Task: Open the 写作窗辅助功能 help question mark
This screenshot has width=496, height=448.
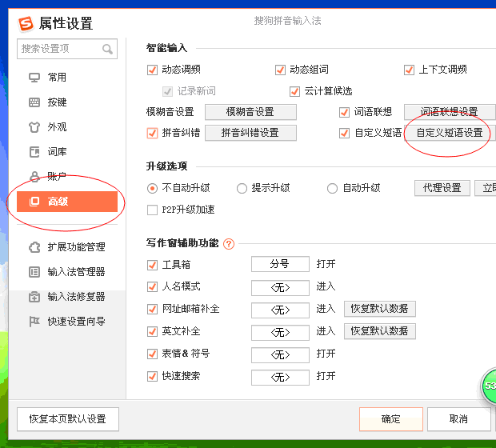Action: [229, 244]
